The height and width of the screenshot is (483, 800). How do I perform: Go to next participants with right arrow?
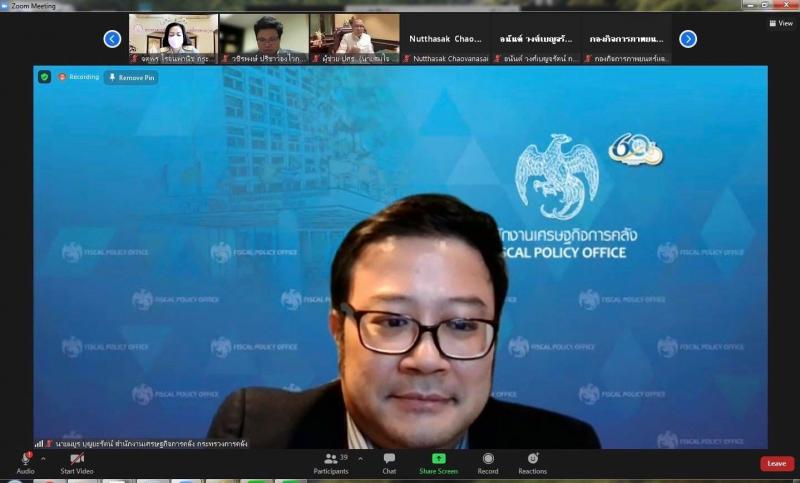pos(688,39)
